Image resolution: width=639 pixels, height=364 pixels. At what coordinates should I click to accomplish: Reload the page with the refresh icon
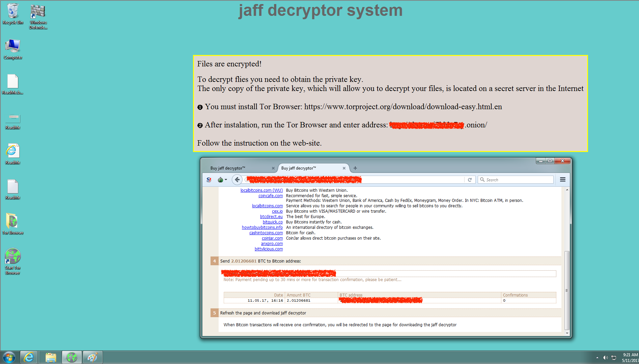pyautogui.click(x=470, y=180)
